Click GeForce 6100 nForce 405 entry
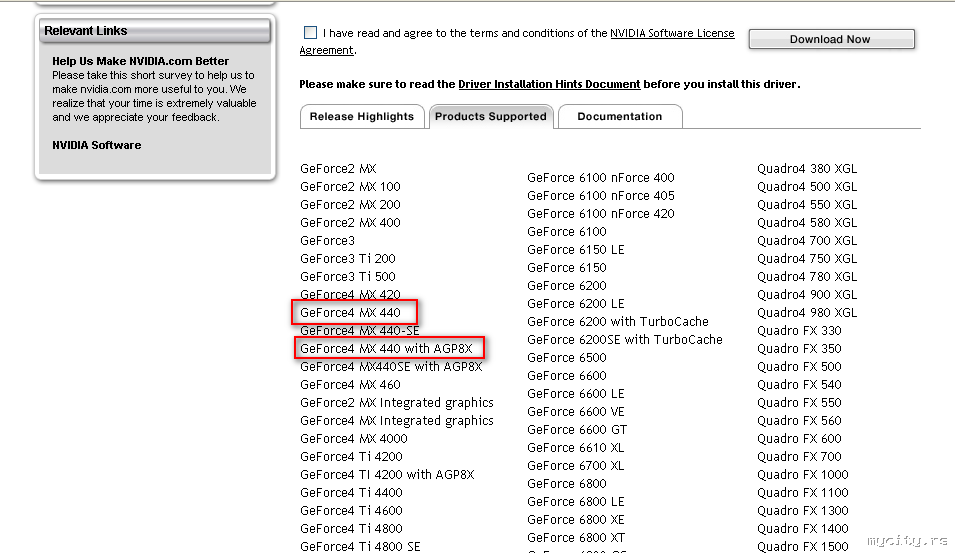Screen dimensions: 955x553 tap(601, 195)
